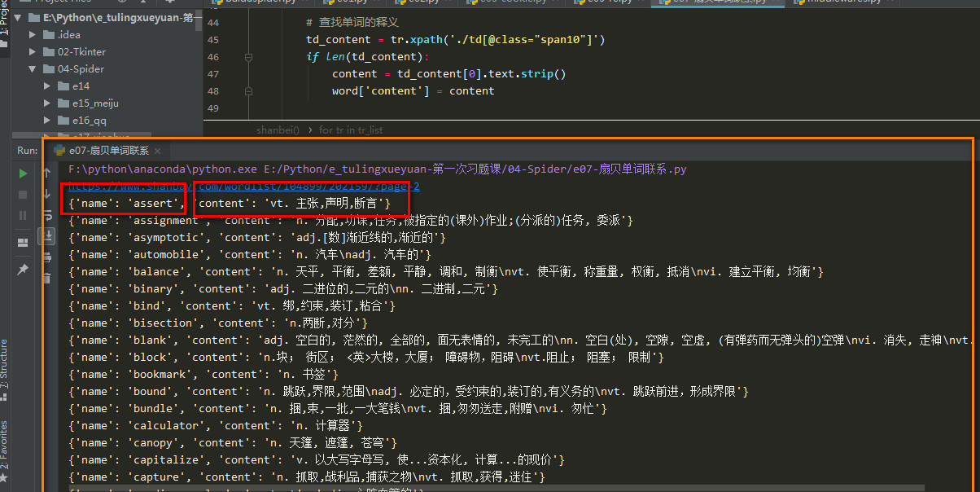Rerun the script with the green Run arrow

point(24,174)
